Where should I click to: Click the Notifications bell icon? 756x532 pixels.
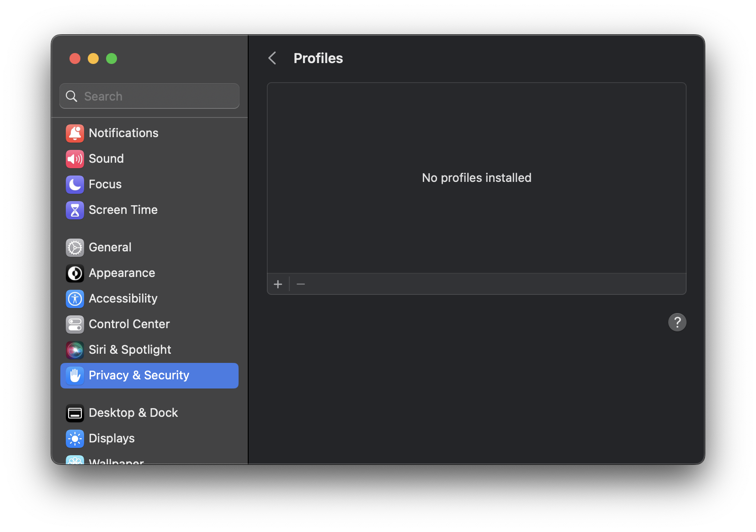[x=75, y=133]
